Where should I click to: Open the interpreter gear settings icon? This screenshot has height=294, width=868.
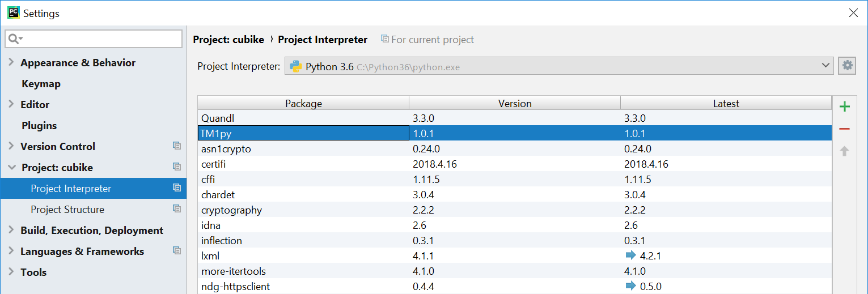847,66
